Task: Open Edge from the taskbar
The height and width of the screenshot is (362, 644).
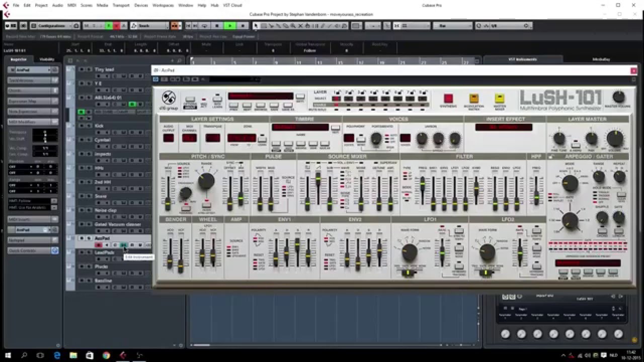Action: coord(57,355)
